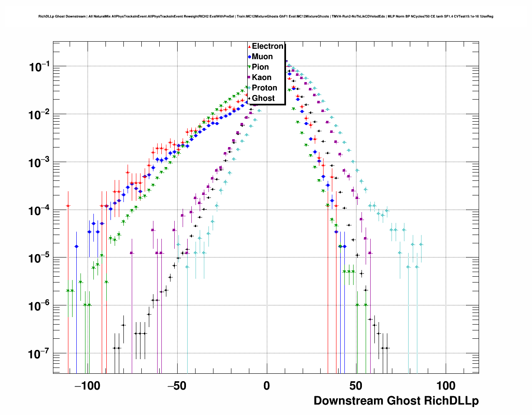Click the x-axis tick label −100
Screen dimensions: 532x415
pos(87,386)
